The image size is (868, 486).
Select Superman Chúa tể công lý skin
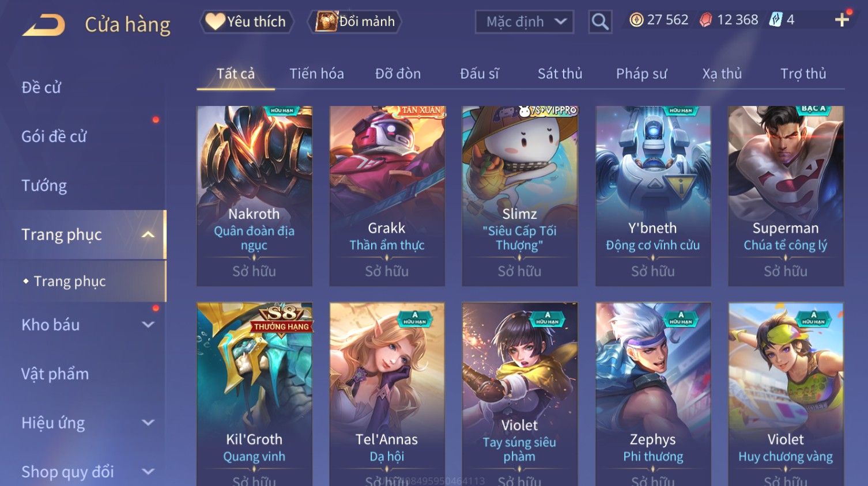(x=786, y=196)
